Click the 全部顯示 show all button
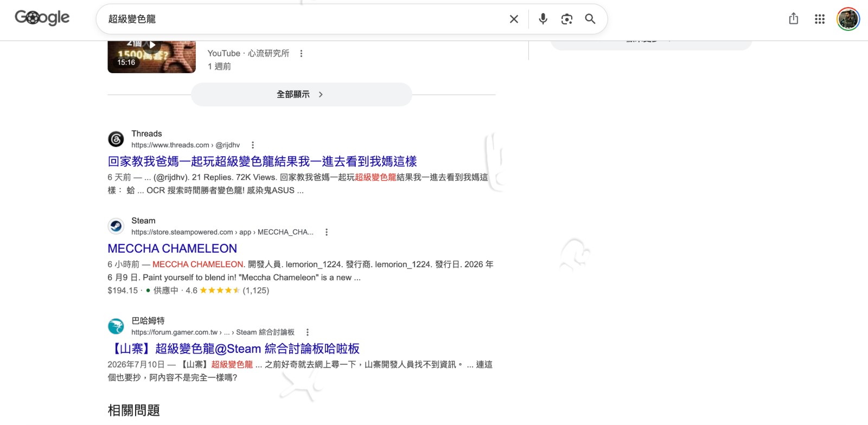The height and width of the screenshot is (425, 868). pyautogui.click(x=302, y=94)
